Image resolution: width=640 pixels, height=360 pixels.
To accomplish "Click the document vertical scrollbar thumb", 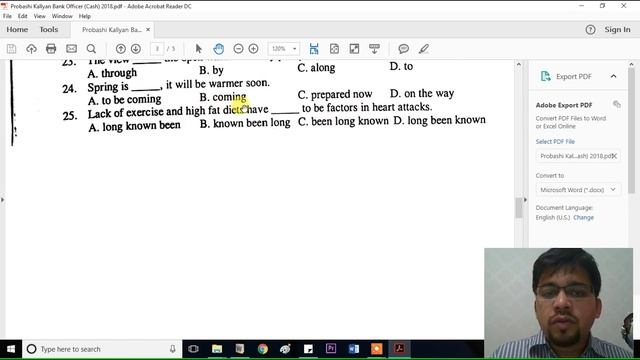I will click(519, 208).
